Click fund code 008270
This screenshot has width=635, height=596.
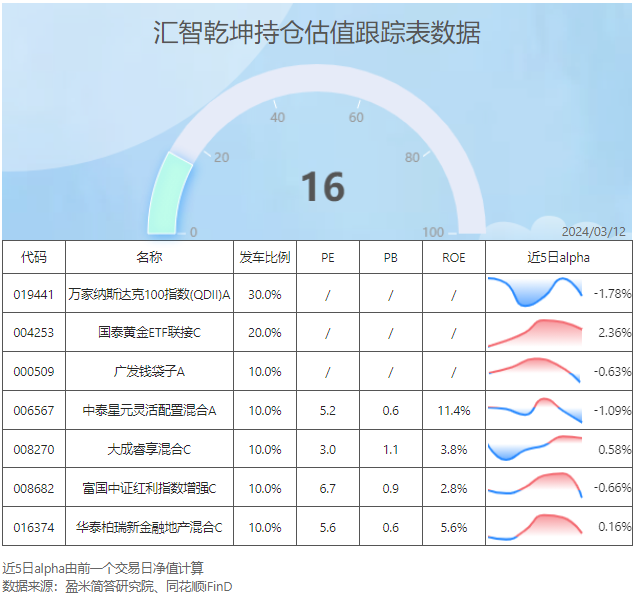(34, 449)
